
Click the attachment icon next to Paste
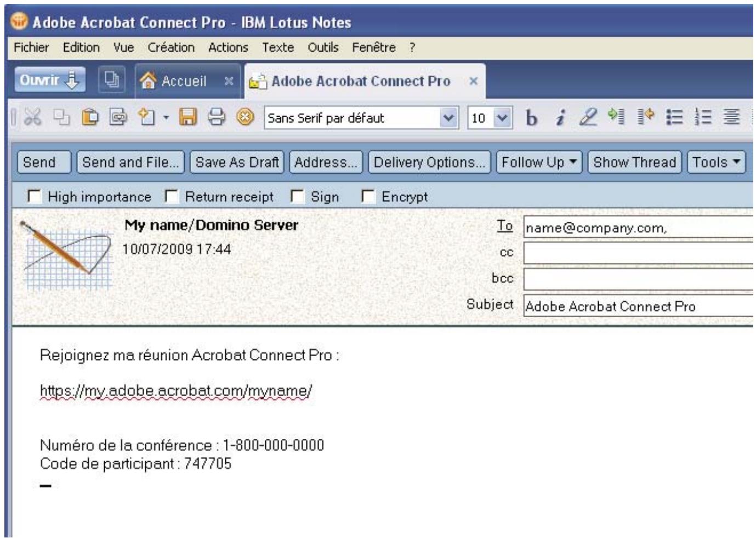click(x=118, y=117)
